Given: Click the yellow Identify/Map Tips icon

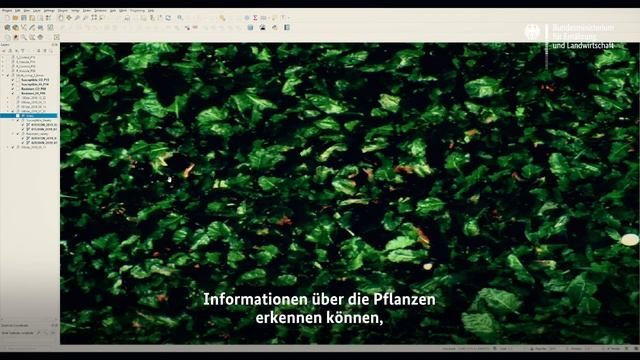Looking at the screenshot, I should (x=222, y=18).
